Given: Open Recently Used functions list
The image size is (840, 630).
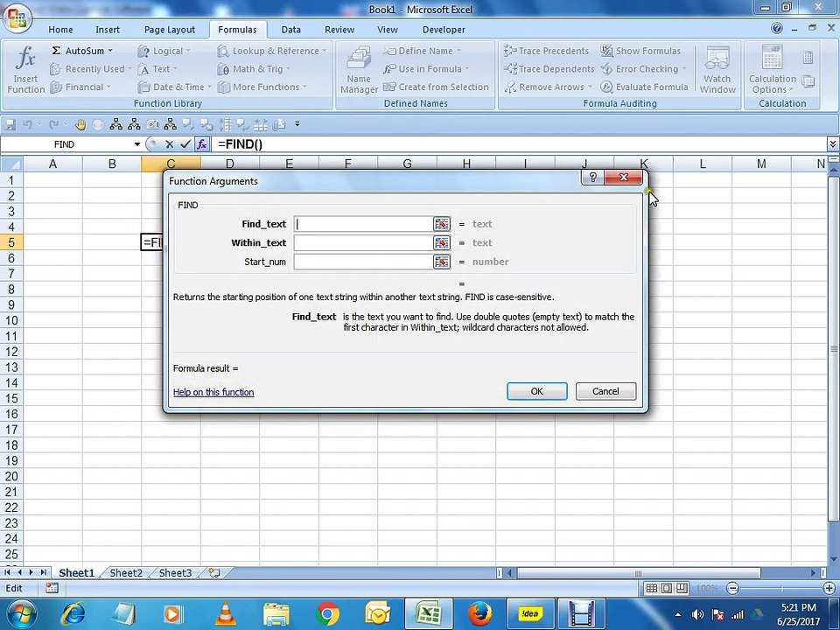Looking at the screenshot, I should (90, 69).
